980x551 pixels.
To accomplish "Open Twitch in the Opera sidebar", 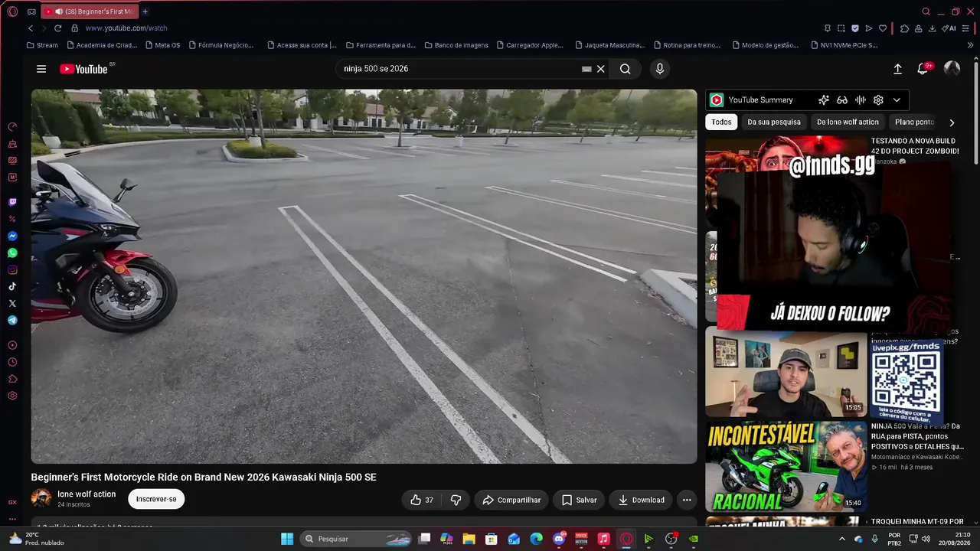I will [12, 203].
